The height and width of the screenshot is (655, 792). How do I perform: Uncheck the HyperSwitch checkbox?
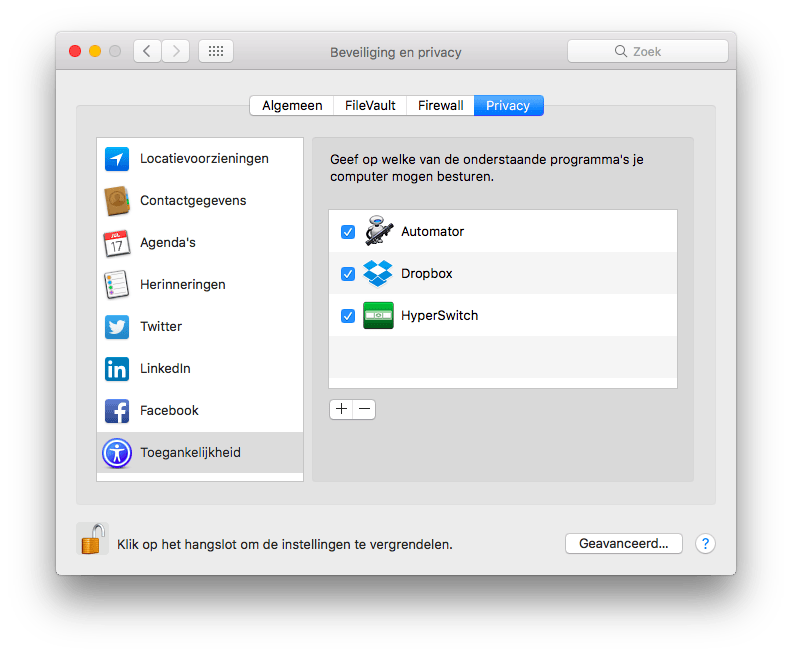coord(348,316)
